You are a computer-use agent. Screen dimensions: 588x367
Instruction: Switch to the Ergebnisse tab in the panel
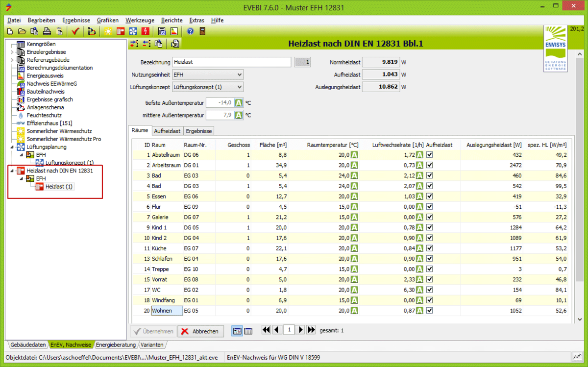click(198, 131)
